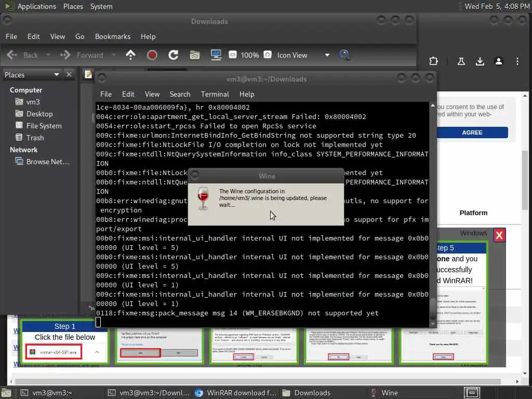
Task: Zoom in with the plus icon
Action: click(268, 55)
